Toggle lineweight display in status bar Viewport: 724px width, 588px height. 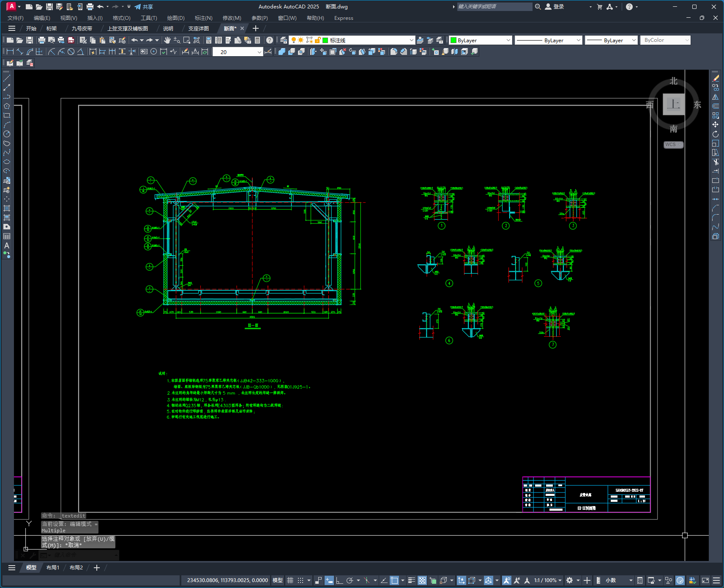coord(411,580)
